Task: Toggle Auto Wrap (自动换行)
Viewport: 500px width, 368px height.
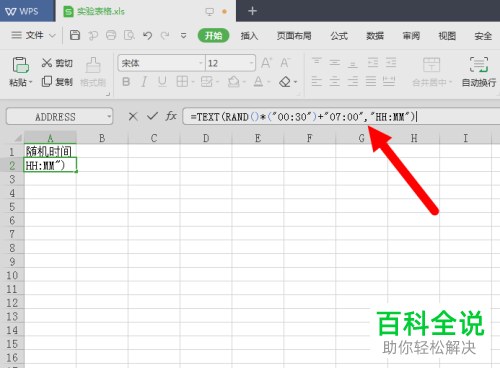Action: pos(479,72)
